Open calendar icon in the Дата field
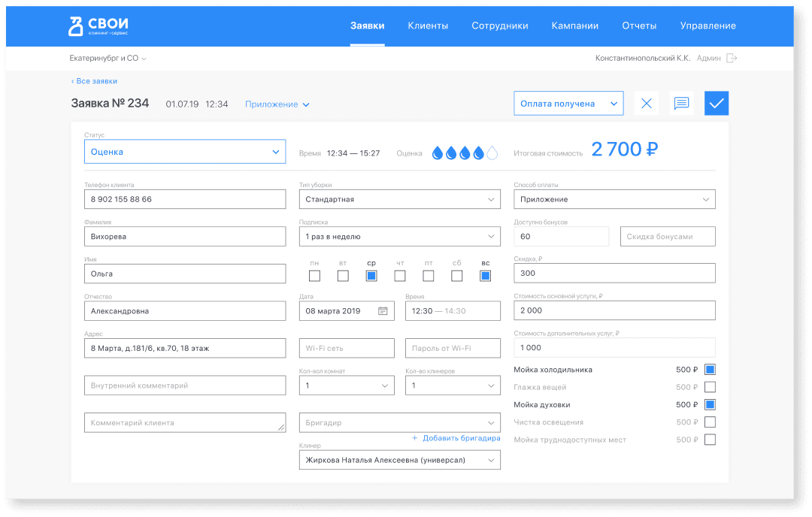Image resolution: width=812 pixels, height=517 pixels. 383,311
